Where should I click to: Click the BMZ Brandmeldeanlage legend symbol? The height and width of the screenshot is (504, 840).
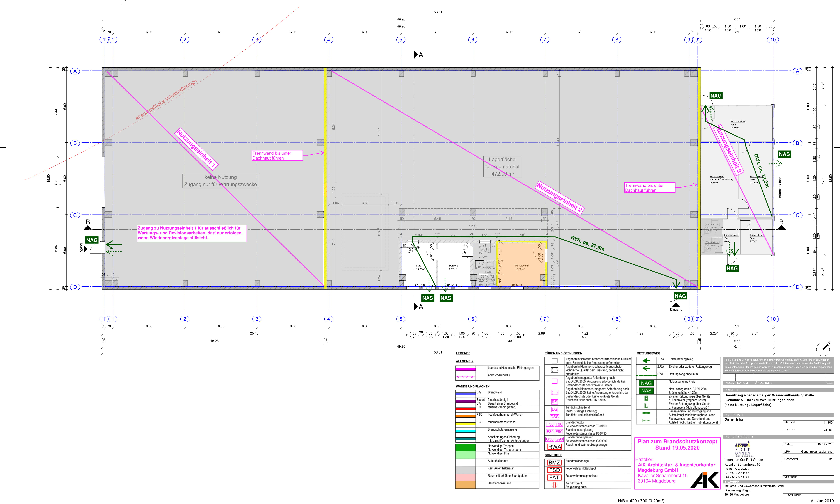click(554, 463)
